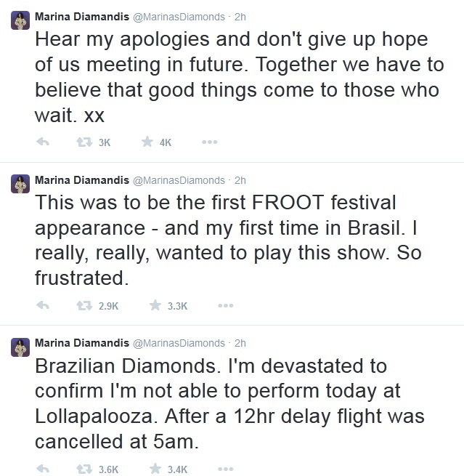Reply to the Lollapalooza cancellation tweet
Viewport: 464px width, 476px height.
pyautogui.click(x=42, y=469)
